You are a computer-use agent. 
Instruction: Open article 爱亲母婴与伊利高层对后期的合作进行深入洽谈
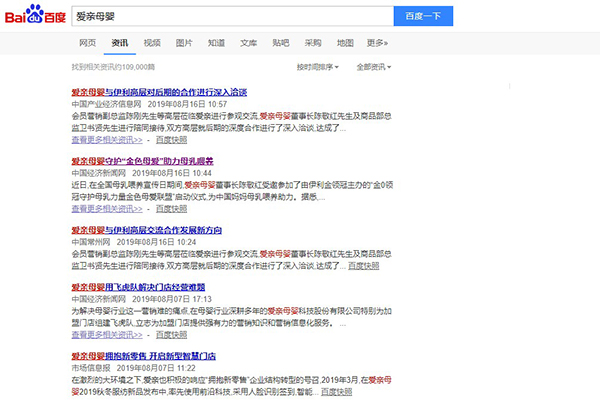158,92
